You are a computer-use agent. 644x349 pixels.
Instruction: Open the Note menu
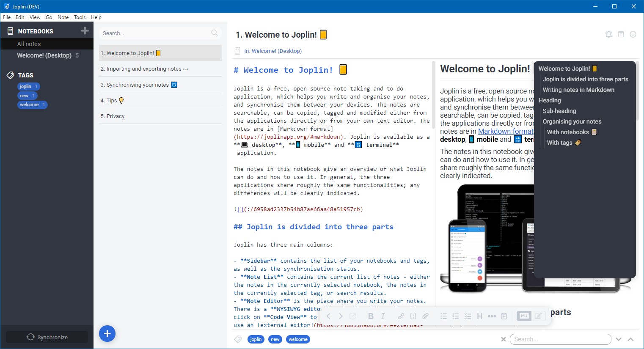[63, 17]
